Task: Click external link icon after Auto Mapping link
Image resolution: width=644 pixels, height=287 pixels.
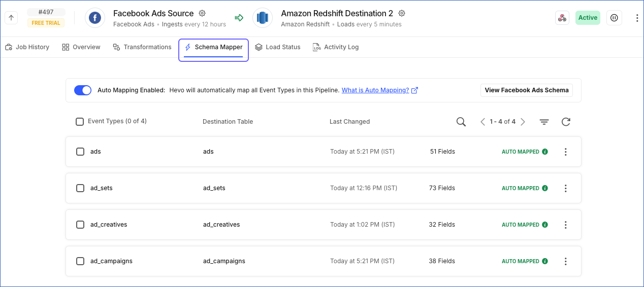Action: (414, 90)
